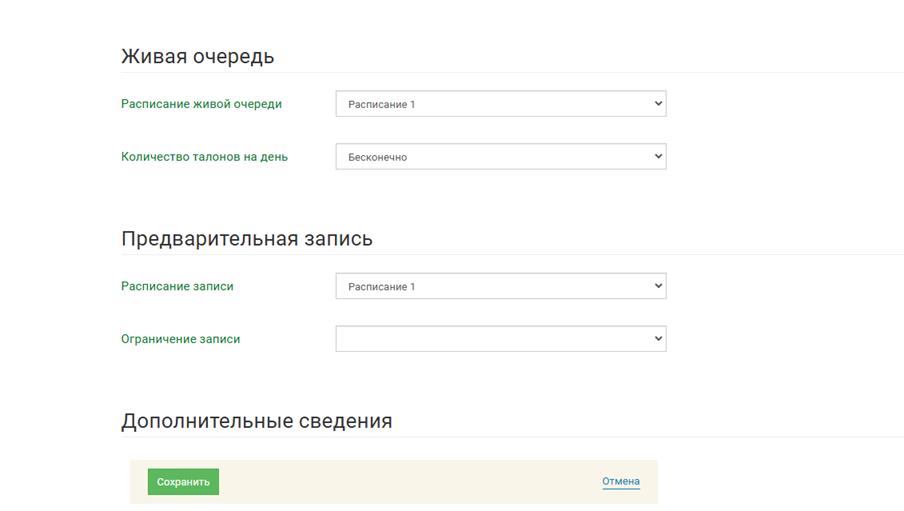Click the 'Расписание живой очереди' label

pos(201,104)
